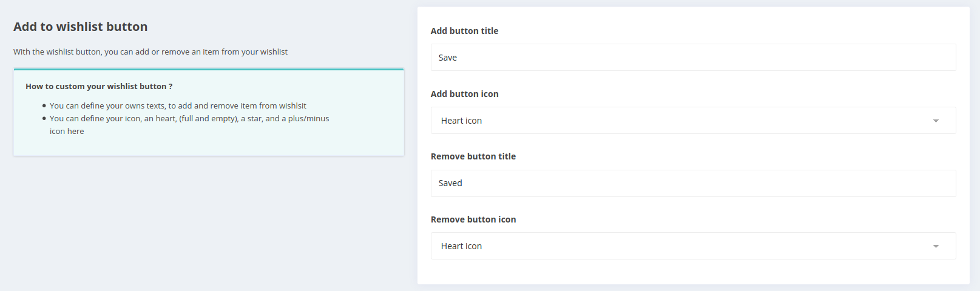Click the 'Remove button title' label
The height and width of the screenshot is (291, 980).
[x=473, y=156]
